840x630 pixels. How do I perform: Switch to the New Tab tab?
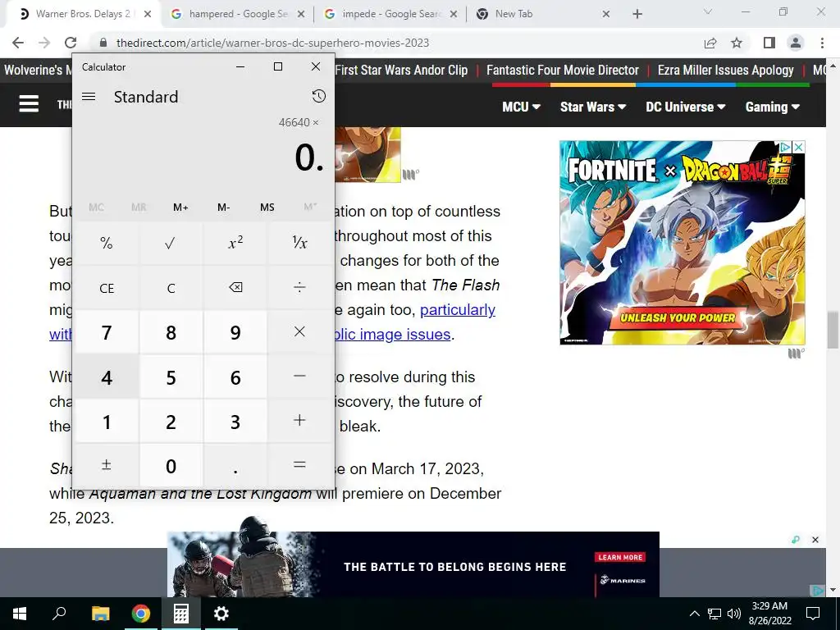pyautogui.click(x=543, y=14)
